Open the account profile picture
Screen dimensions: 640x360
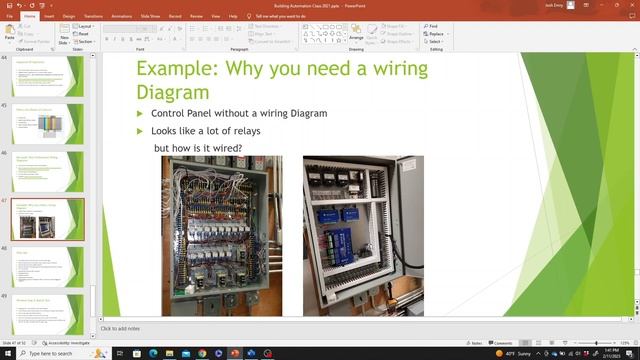click(x=571, y=5)
